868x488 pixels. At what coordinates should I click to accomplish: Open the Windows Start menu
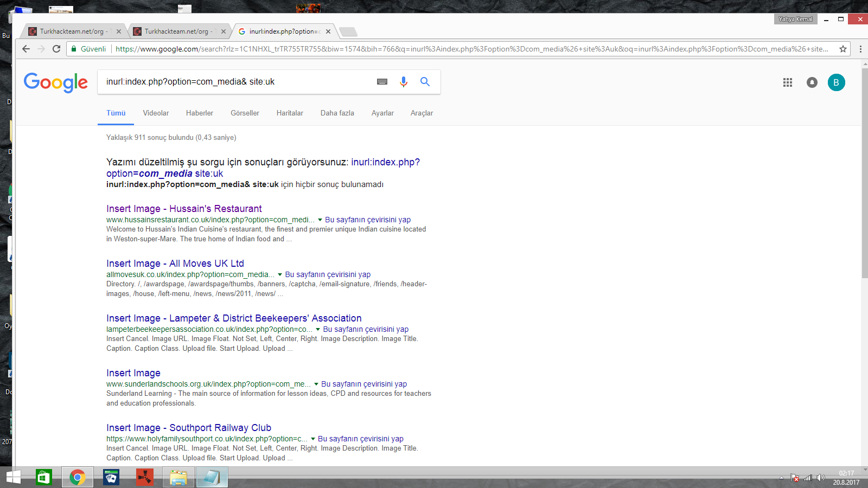click(x=14, y=477)
